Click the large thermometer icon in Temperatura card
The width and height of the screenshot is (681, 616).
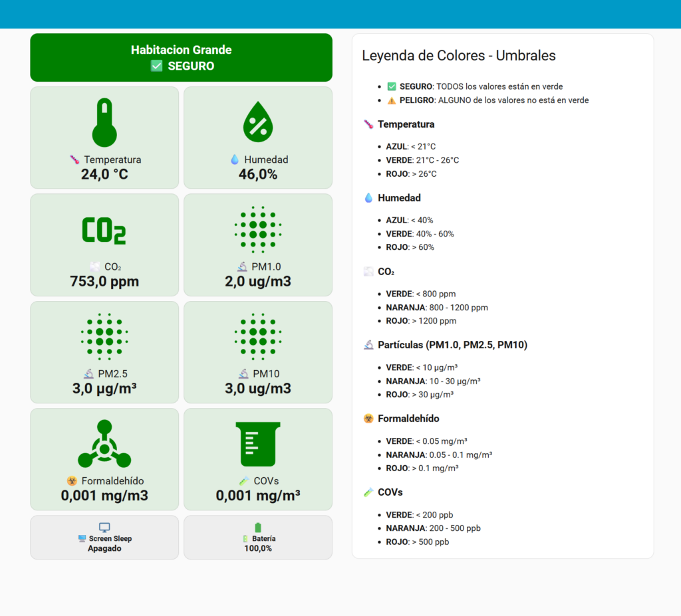tap(104, 122)
